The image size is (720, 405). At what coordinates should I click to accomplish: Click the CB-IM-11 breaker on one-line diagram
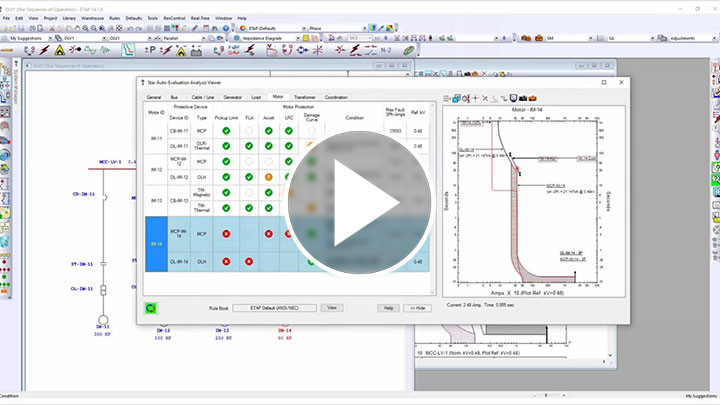[x=104, y=197]
